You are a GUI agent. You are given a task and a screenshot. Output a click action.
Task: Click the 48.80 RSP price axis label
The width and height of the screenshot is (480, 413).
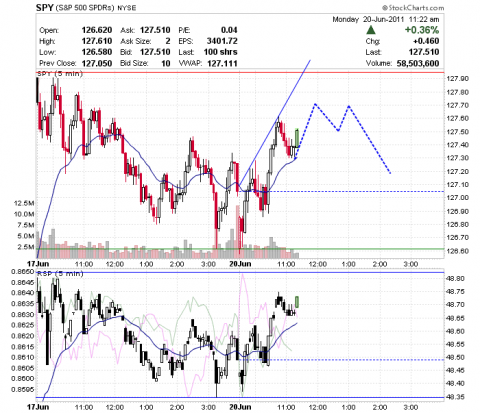[456, 278]
